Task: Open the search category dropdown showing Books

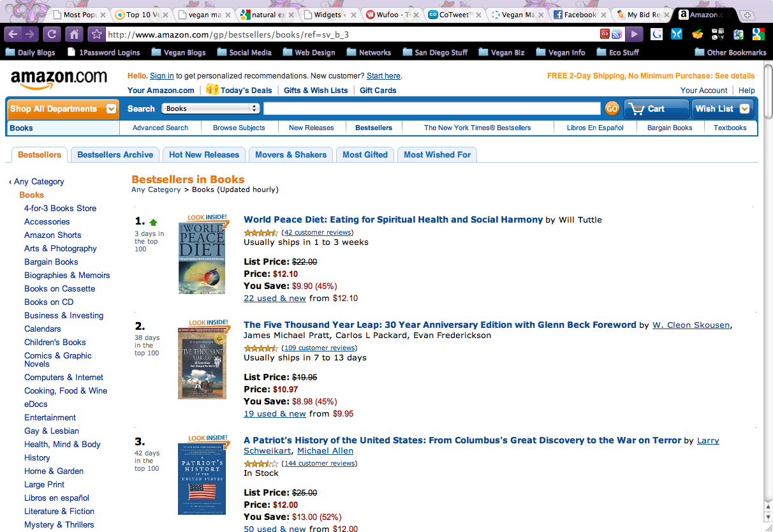Action: pos(210,108)
